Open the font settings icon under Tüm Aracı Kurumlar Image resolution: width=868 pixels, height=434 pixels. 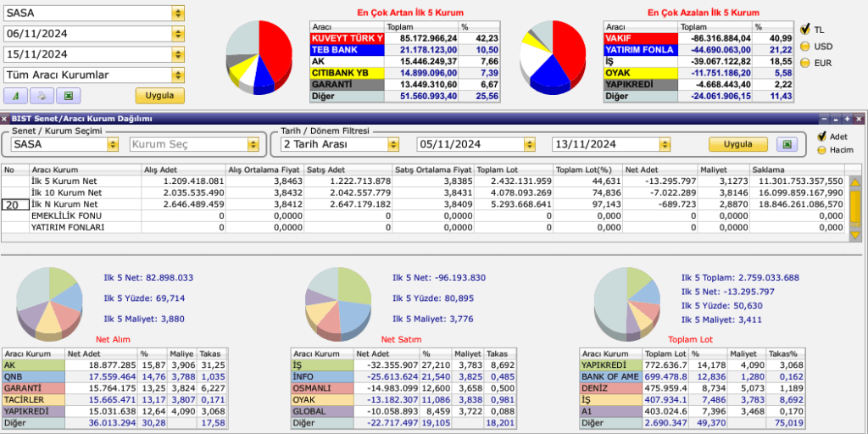click(15, 95)
